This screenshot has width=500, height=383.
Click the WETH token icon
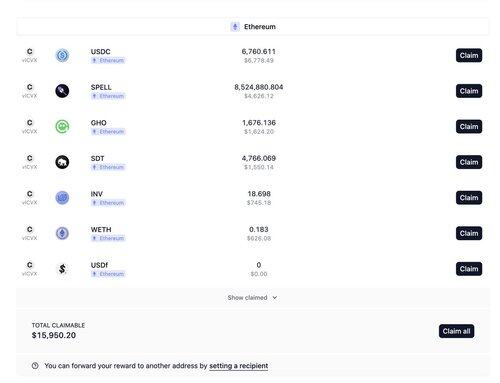(x=62, y=233)
